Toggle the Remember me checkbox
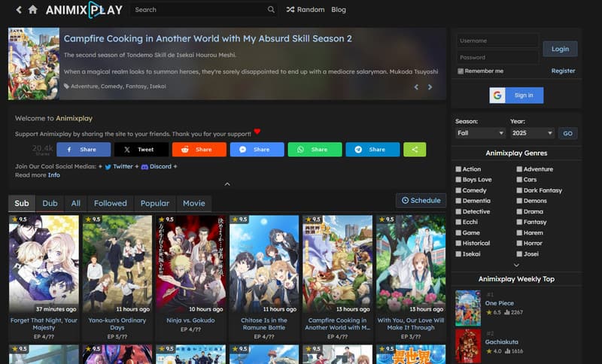The width and height of the screenshot is (602, 364). pos(461,71)
